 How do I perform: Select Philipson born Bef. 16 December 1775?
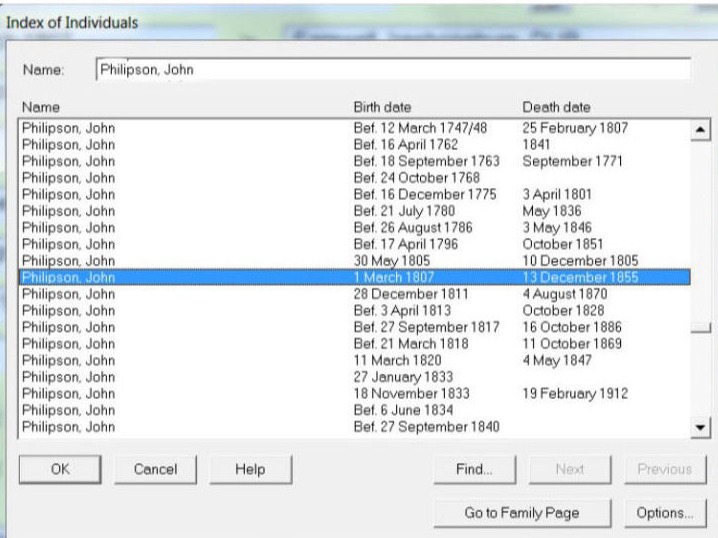point(354,195)
